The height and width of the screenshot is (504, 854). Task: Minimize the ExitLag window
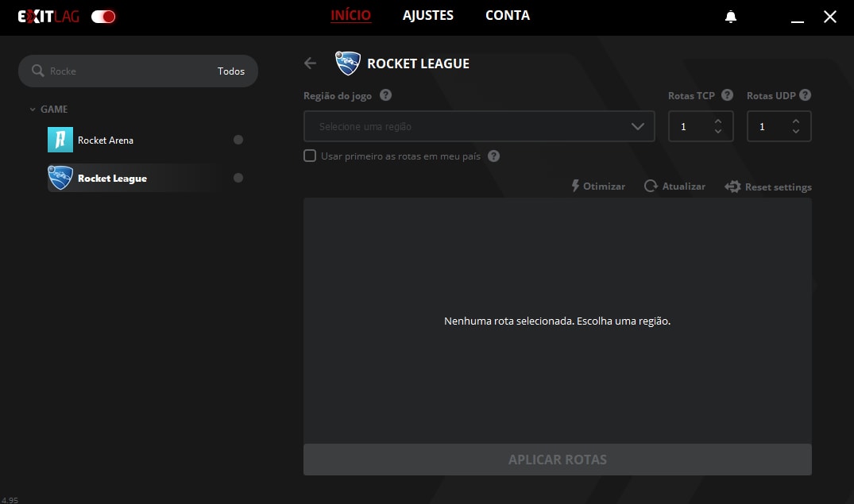pos(798,21)
